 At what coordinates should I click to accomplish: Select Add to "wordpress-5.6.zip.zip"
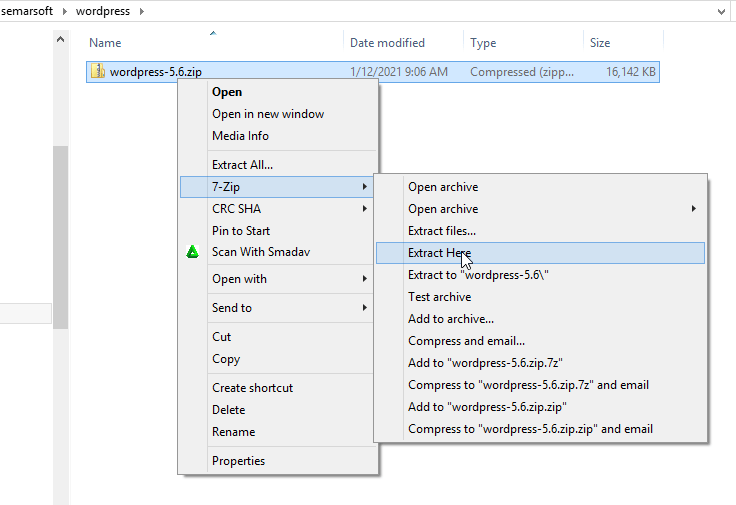tap(540, 407)
